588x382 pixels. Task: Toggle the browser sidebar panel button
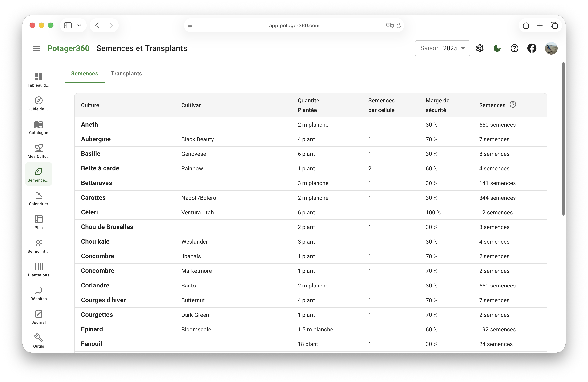(68, 25)
